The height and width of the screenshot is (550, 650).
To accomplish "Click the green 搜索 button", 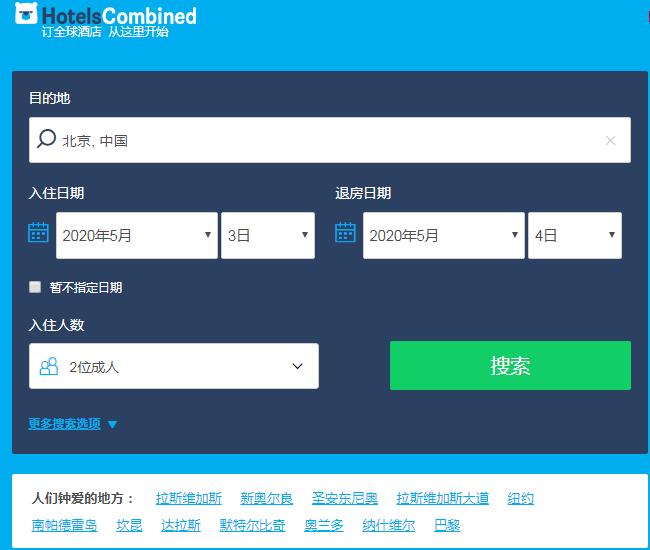I will [510, 366].
